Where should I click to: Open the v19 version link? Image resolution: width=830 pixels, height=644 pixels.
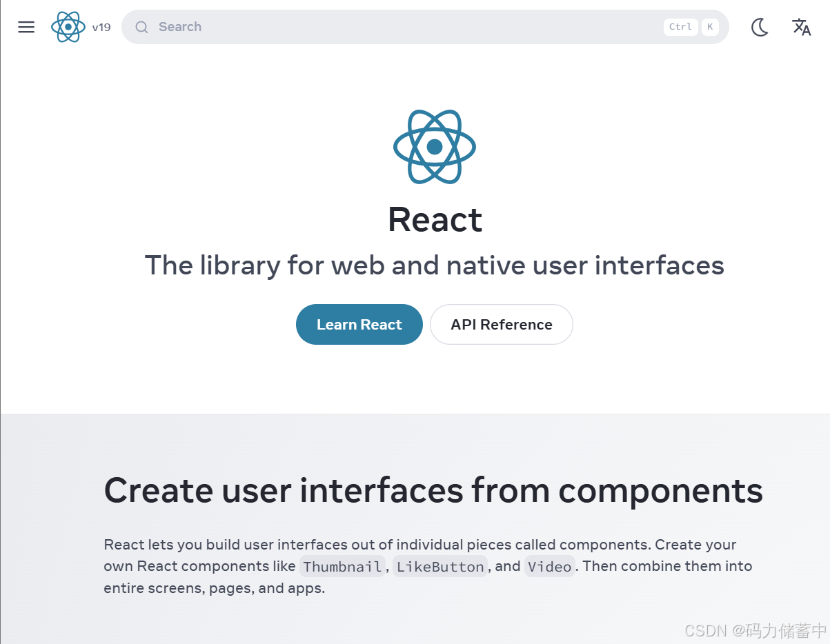coord(101,28)
